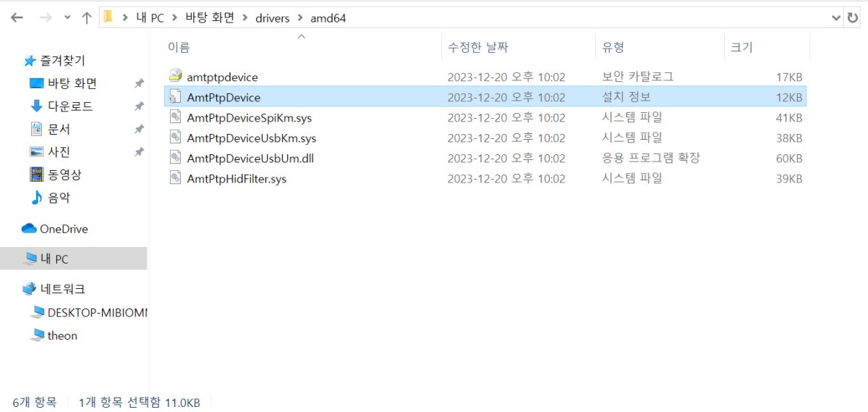Expand address bar history dropdown

(835, 18)
